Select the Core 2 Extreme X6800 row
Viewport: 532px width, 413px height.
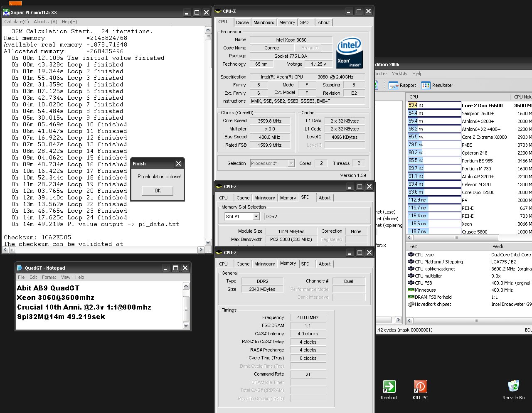point(470,137)
